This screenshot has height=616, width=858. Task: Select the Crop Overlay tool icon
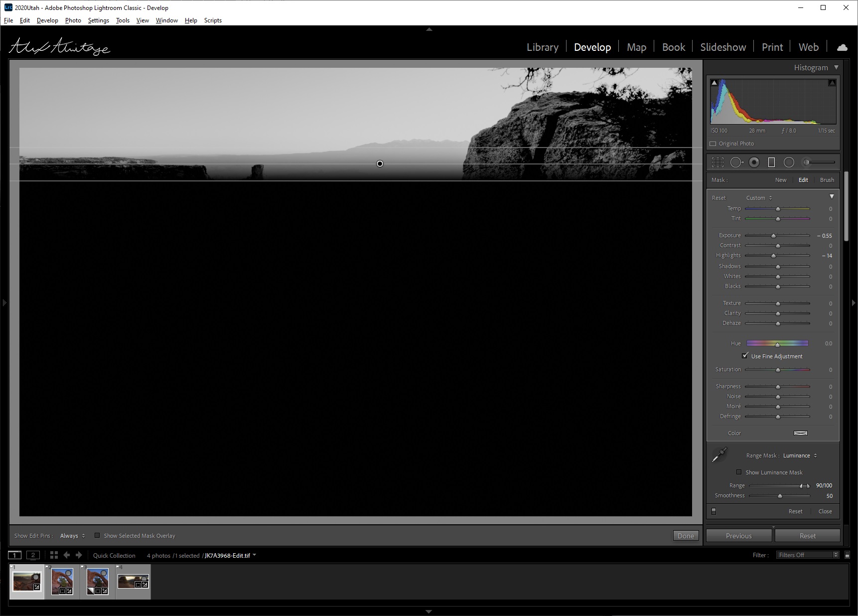pos(717,162)
